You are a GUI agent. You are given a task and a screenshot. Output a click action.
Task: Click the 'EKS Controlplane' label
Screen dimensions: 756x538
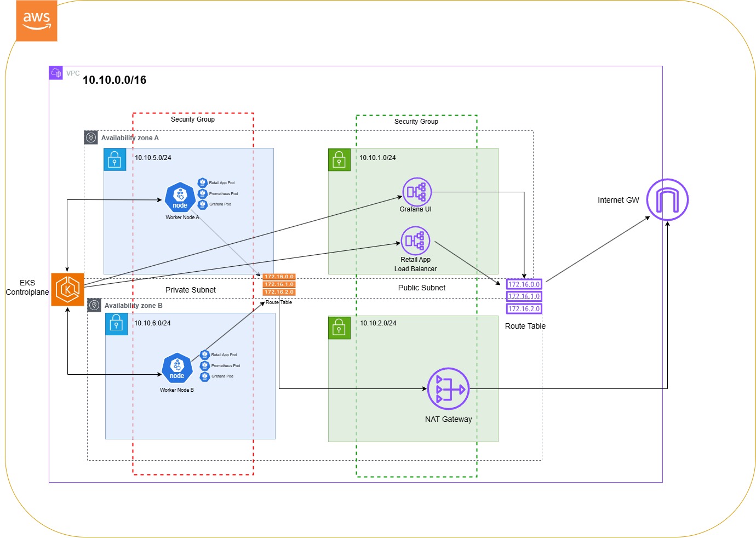(x=27, y=287)
